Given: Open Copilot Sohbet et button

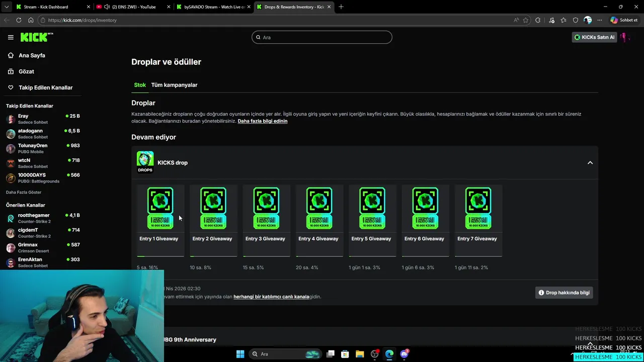Looking at the screenshot, I should click(x=624, y=20).
